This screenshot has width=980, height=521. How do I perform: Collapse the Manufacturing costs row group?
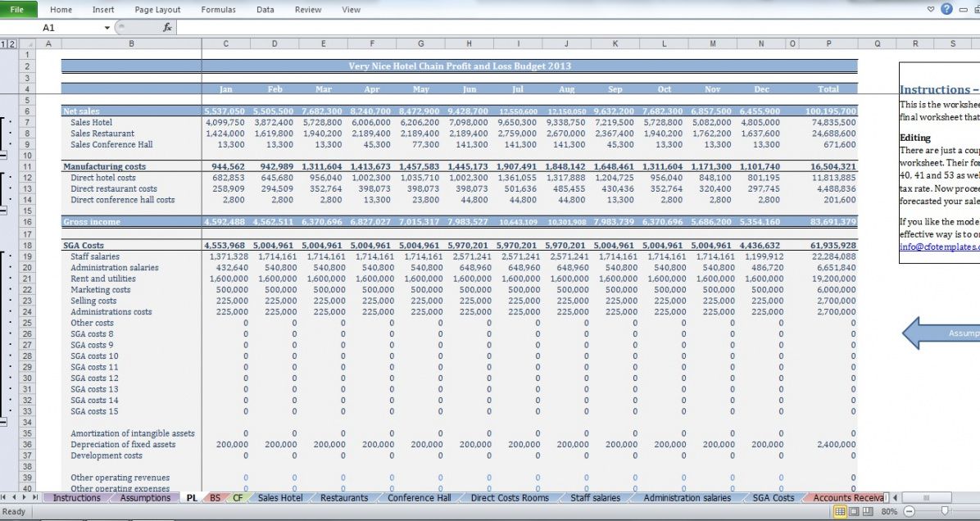click(4, 211)
